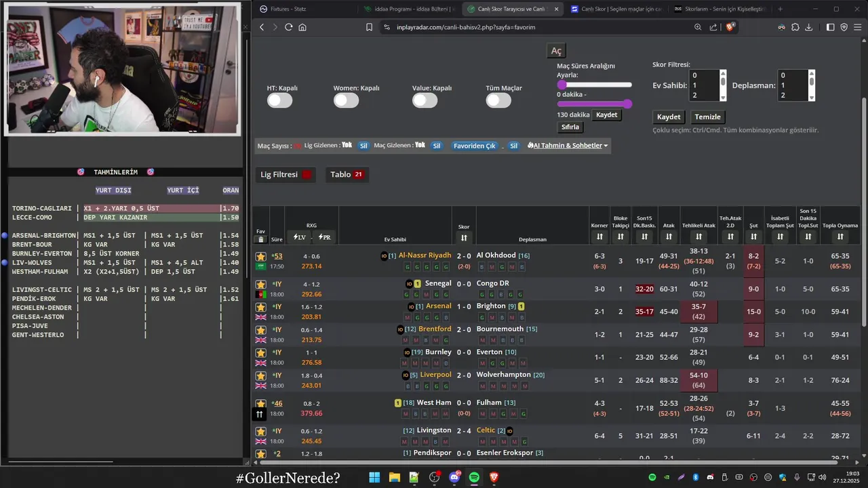The image size is (868, 488).
Task: Open Spotify from the taskbar
Action: [x=474, y=477]
